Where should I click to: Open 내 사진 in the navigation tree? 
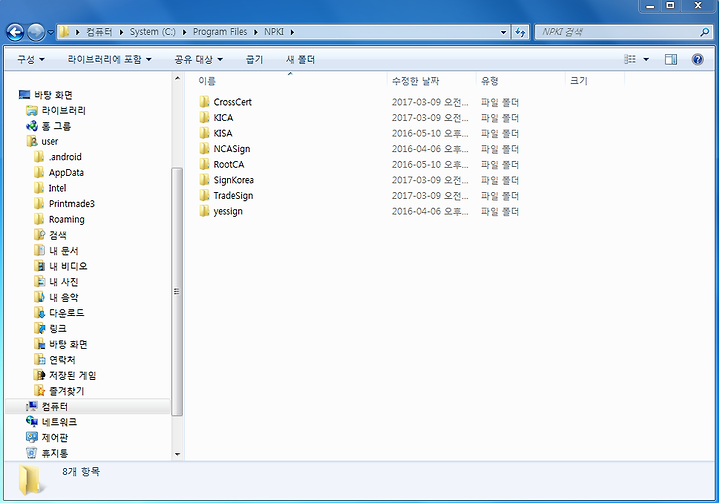point(63,282)
